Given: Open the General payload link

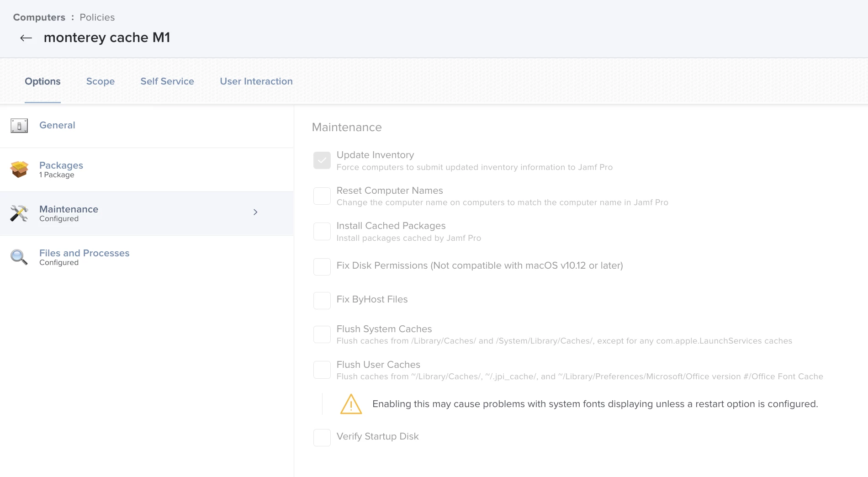Looking at the screenshot, I should point(57,125).
